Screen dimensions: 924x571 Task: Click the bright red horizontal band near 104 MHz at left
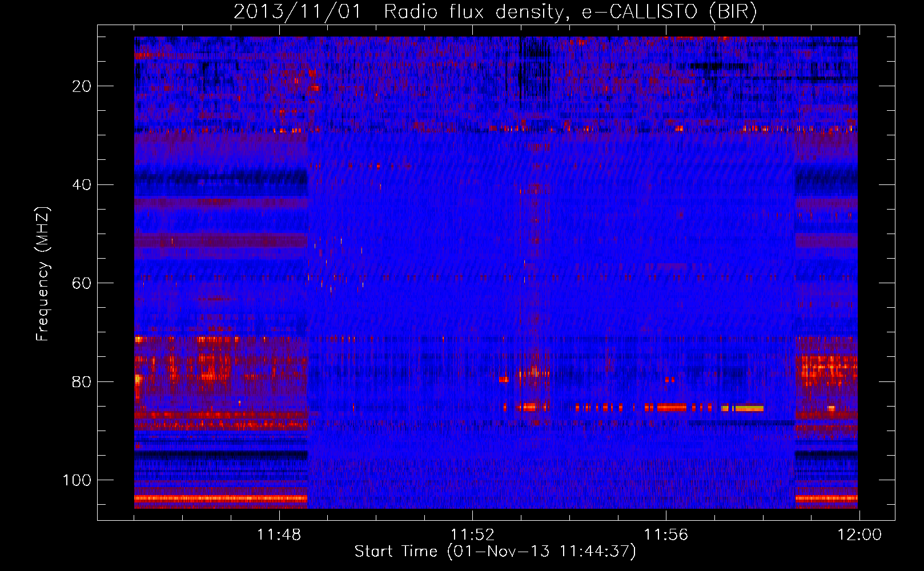pyautogui.click(x=221, y=498)
